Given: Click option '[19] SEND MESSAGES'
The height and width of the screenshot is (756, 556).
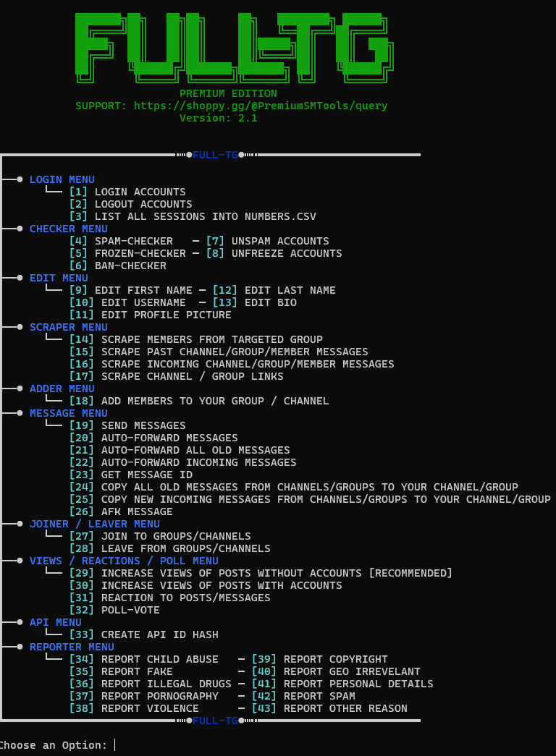Looking at the screenshot, I should tap(127, 425).
